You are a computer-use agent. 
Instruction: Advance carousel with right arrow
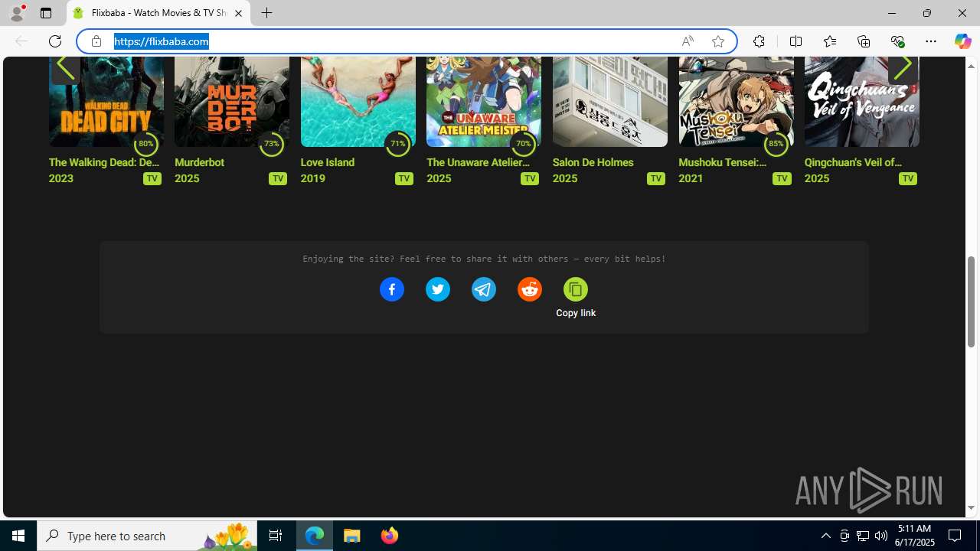[x=903, y=67]
